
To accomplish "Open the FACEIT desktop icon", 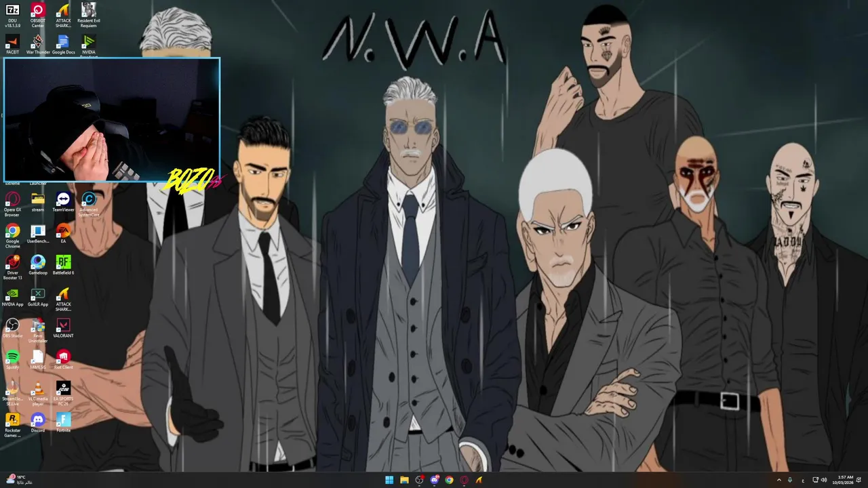I will [x=12, y=45].
